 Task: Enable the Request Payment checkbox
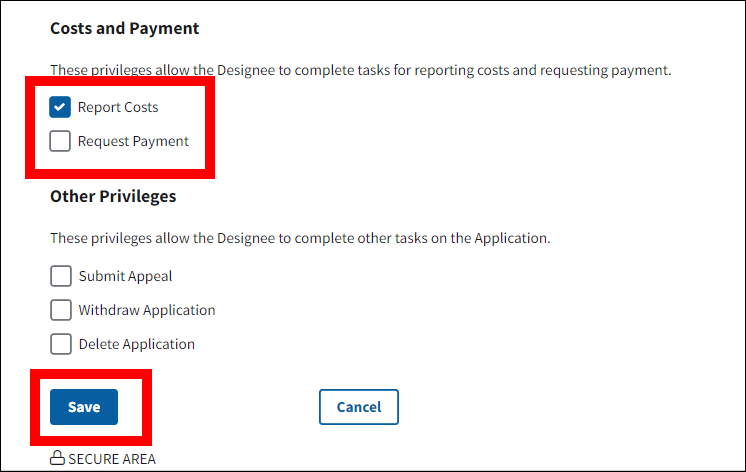pyautogui.click(x=61, y=141)
